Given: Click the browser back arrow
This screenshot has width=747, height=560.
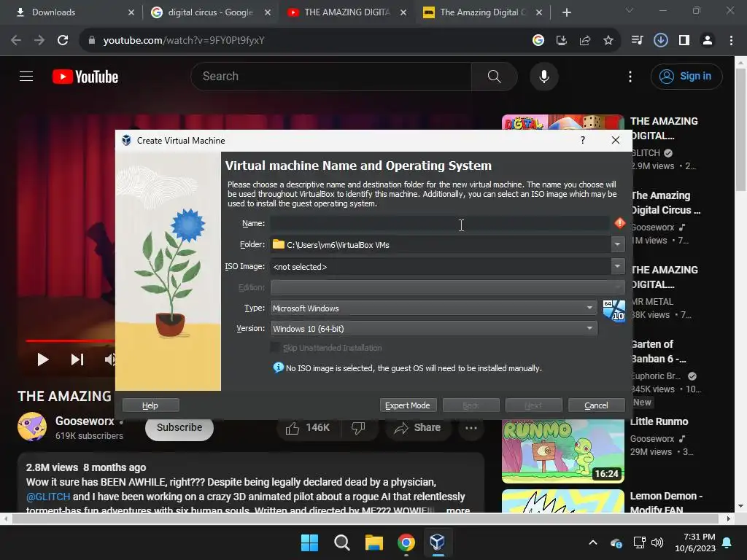Looking at the screenshot, I should click(x=16, y=40).
